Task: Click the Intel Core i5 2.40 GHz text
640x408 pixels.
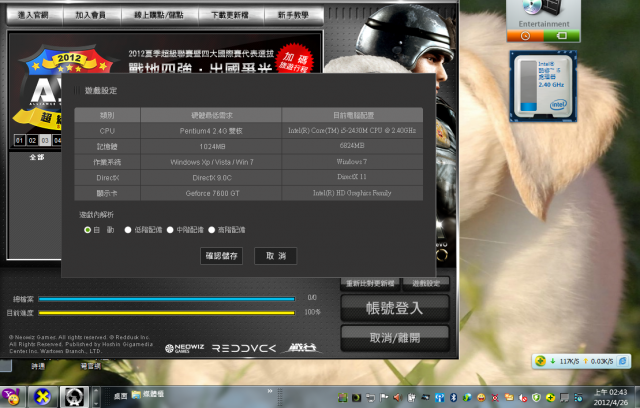Action: coord(551,74)
